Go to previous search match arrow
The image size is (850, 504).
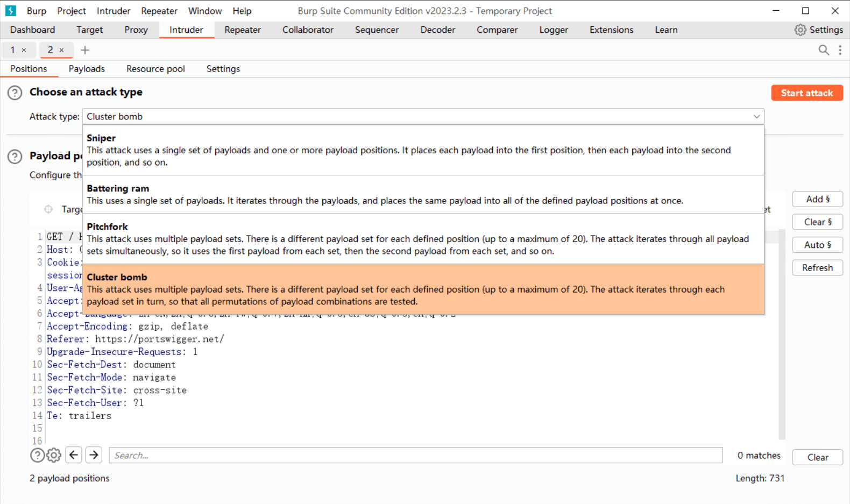coord(74,455)
